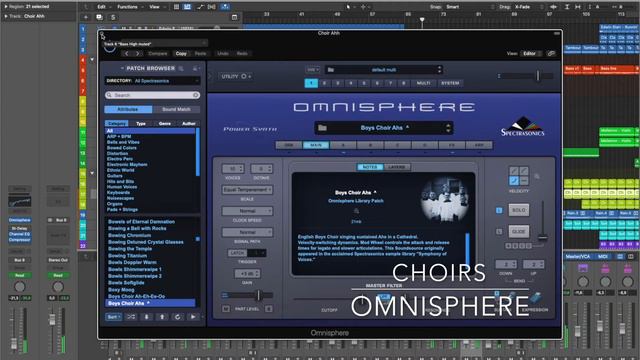Screen dimensions: 640x360
Task: Toggle the LATCH trigger button
Action: (237, 253)
